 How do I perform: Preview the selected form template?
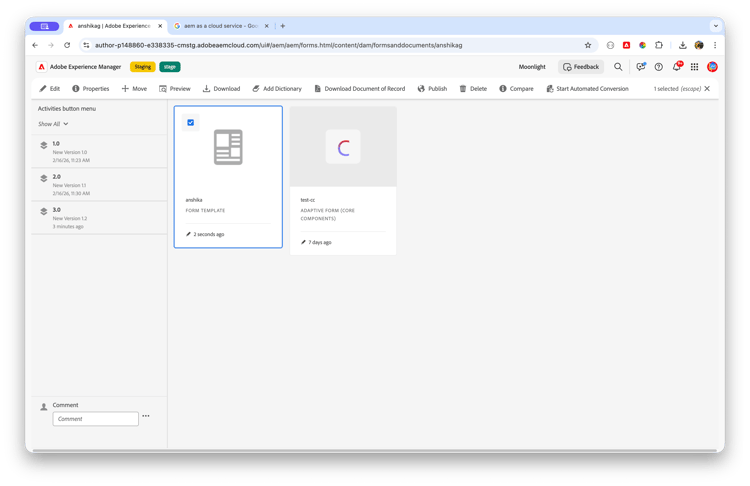175,88
